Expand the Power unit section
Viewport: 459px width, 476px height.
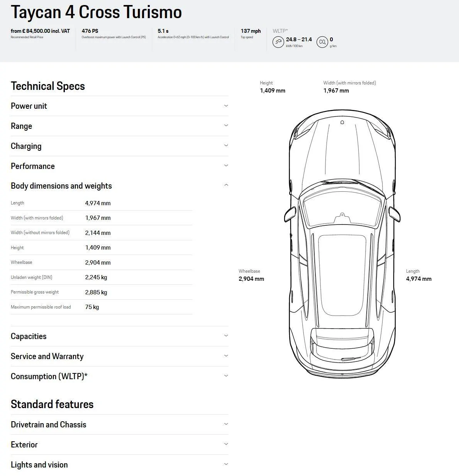point(119,106)
